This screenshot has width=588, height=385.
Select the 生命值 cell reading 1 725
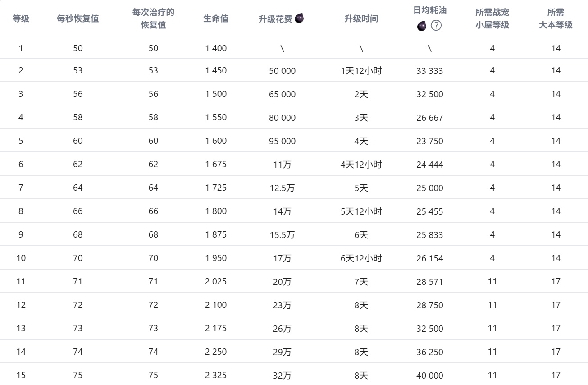click(x=216, y=188)
